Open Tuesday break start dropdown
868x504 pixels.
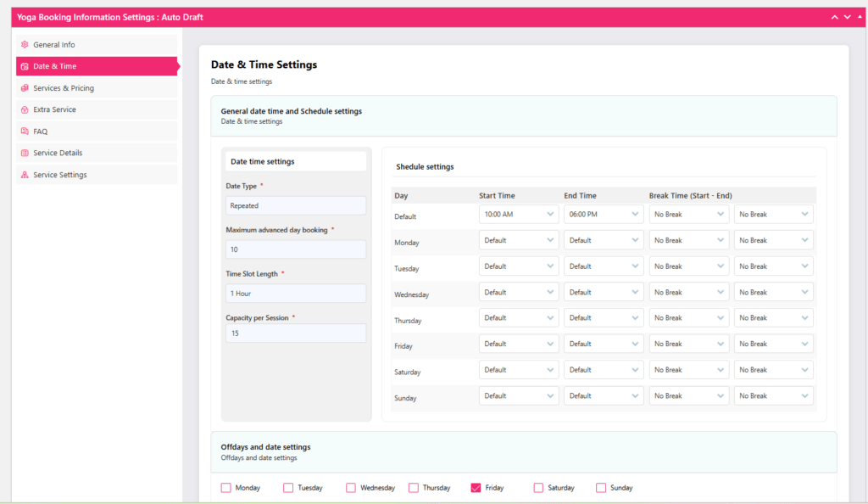688,266
